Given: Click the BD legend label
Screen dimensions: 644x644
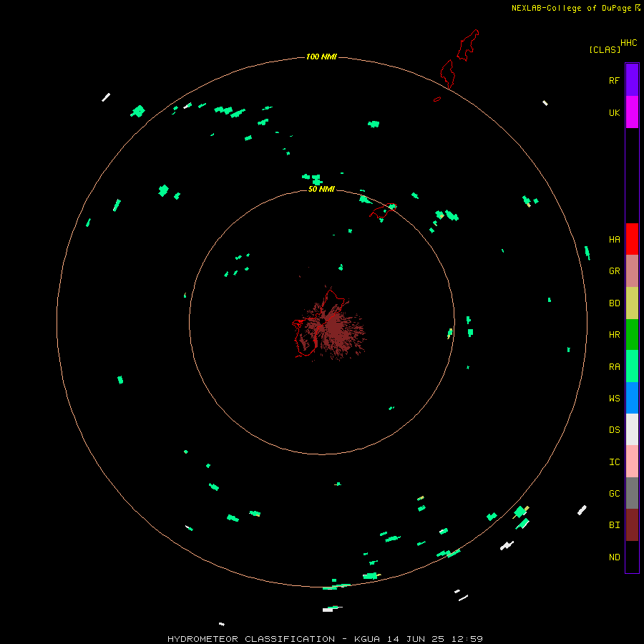Looking at the screenshot, I should point(614,303).
